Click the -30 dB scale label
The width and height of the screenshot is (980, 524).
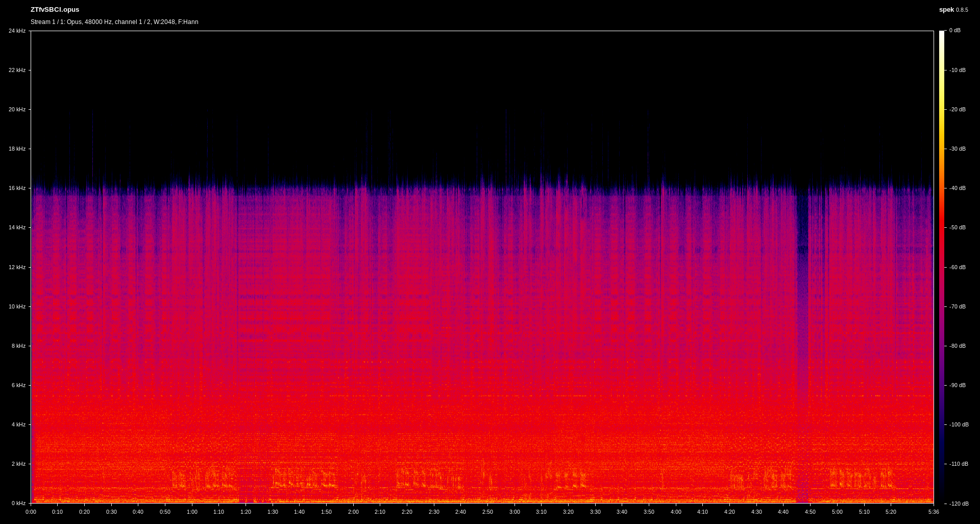pyautogui.click(x=957, y=149)
